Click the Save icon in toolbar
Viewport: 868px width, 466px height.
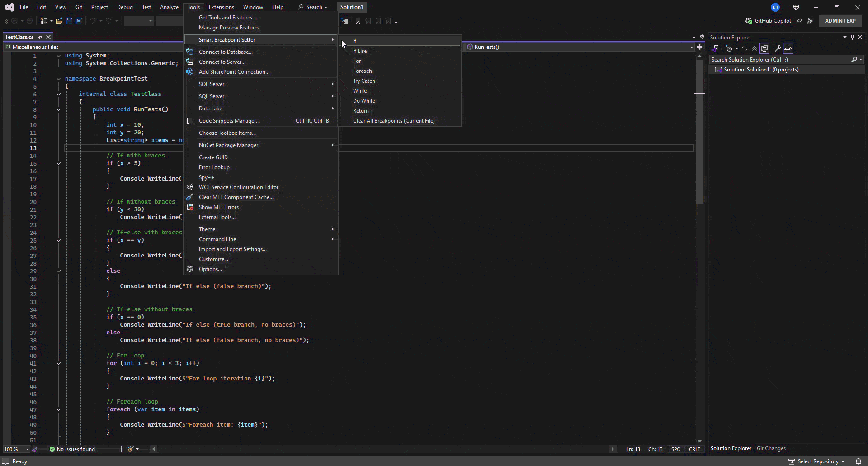pos(69,21)
